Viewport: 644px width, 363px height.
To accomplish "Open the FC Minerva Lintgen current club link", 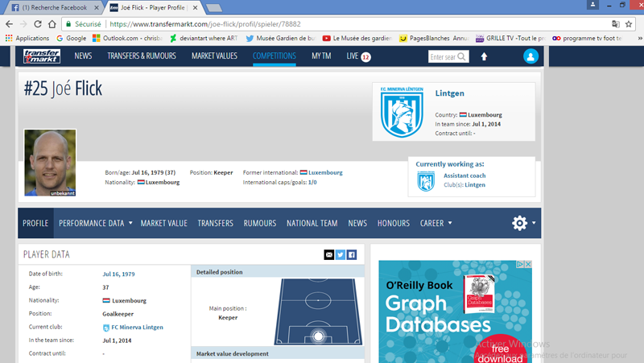I will pos(137,328).
